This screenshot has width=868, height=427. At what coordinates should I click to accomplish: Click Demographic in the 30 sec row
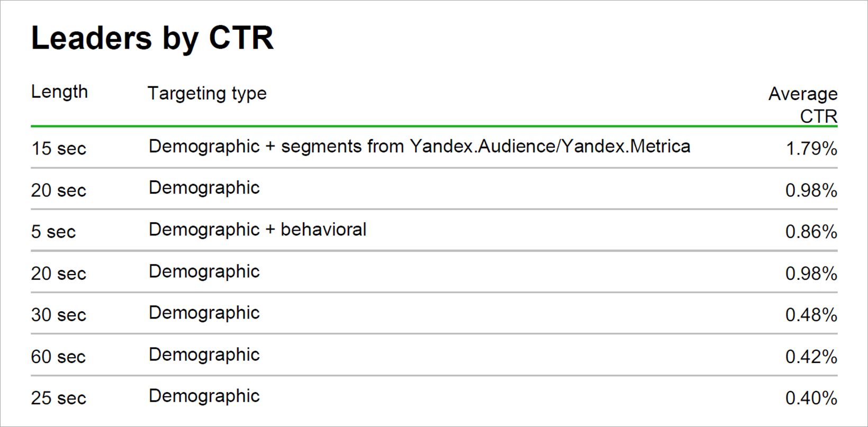point(204,313)
